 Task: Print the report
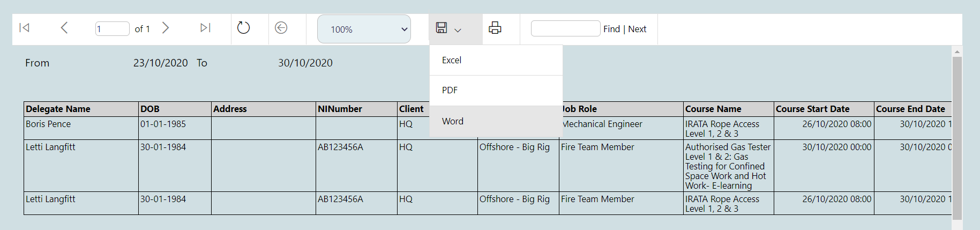495,28
